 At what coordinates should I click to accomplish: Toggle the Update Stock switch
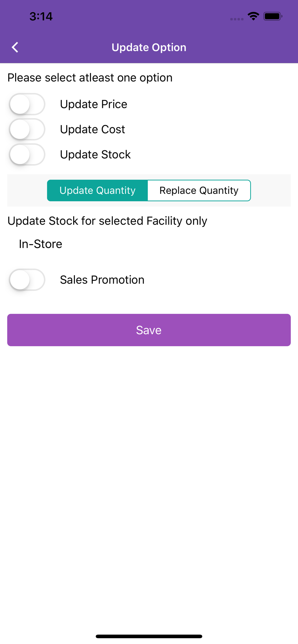point(27,155)
